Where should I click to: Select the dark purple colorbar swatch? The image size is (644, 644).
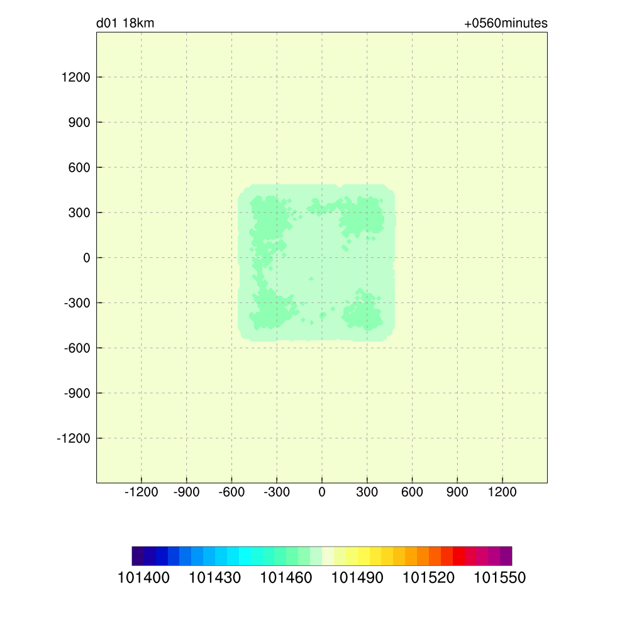(x=138, y=556)
